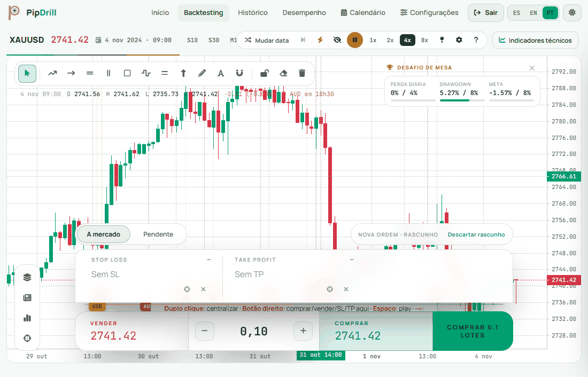Select the S30 timeframe
588x377 pixels.
tap(214, 40)
